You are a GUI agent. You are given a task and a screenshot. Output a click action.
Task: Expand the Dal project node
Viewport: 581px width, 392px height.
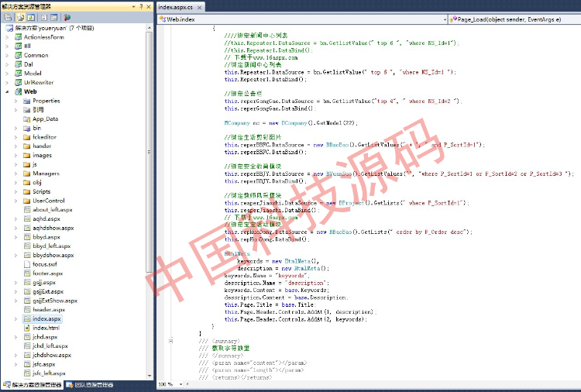coord(7,64)
